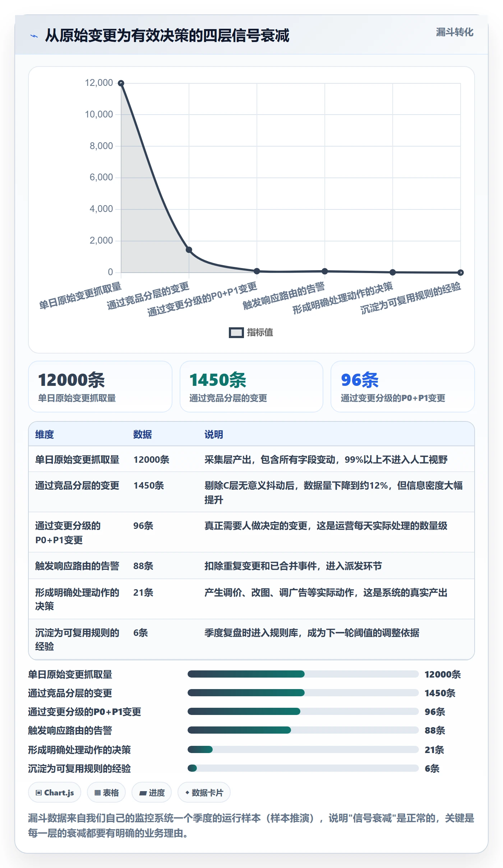Click table cell 21条

(x=143, y=593)
